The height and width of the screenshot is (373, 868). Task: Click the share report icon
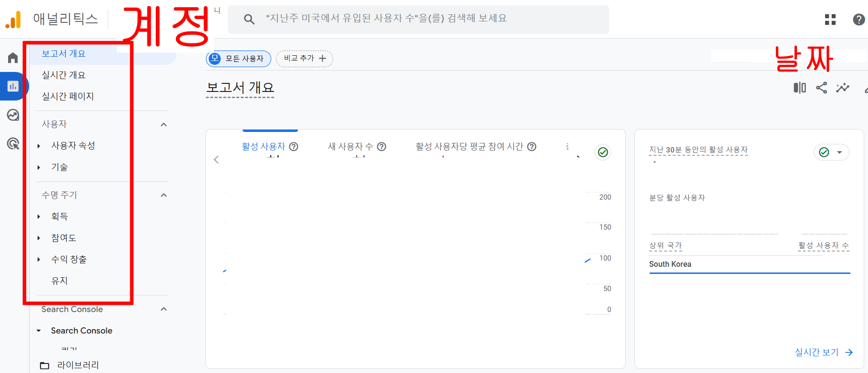[x=821, y=88]
